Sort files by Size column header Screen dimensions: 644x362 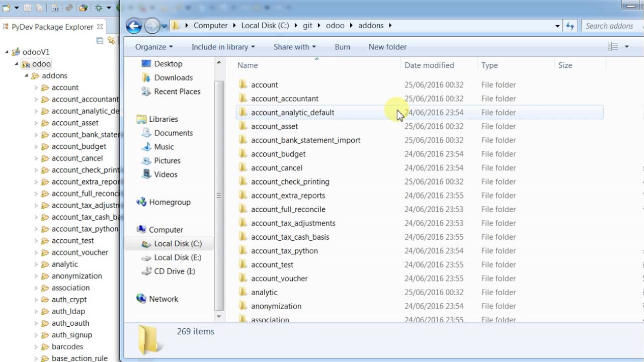click(580, 65)
